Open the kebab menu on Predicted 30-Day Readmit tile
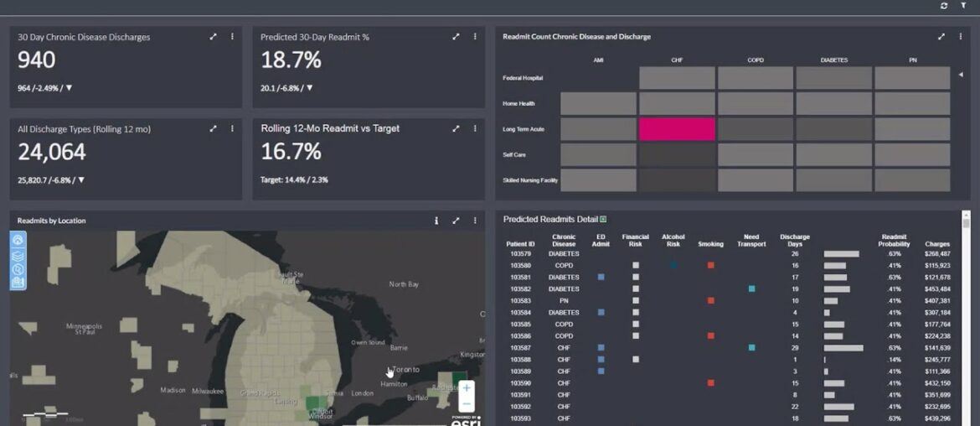Viewport: 980px width, 426px height. pyautogui.click(x=475, y=37)
